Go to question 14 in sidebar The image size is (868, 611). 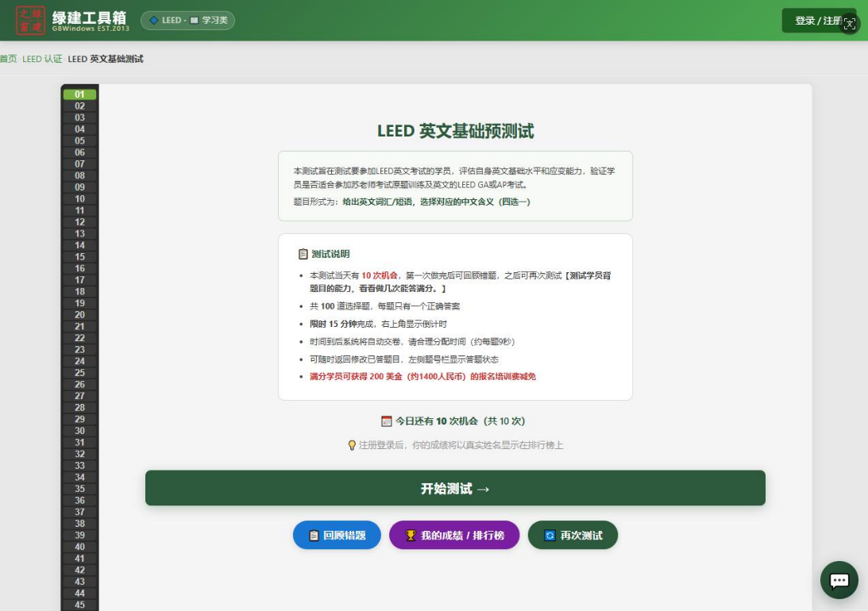(x=79, y=245)
